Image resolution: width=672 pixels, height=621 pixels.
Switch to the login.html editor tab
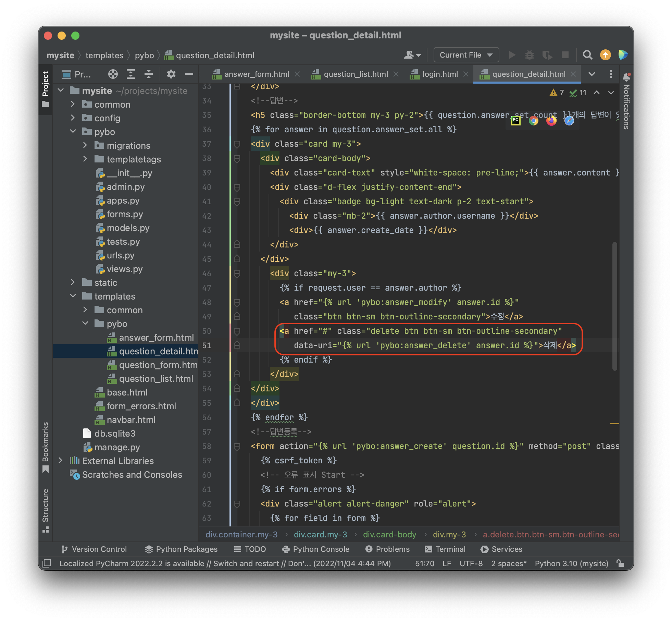tap(440, 74)
